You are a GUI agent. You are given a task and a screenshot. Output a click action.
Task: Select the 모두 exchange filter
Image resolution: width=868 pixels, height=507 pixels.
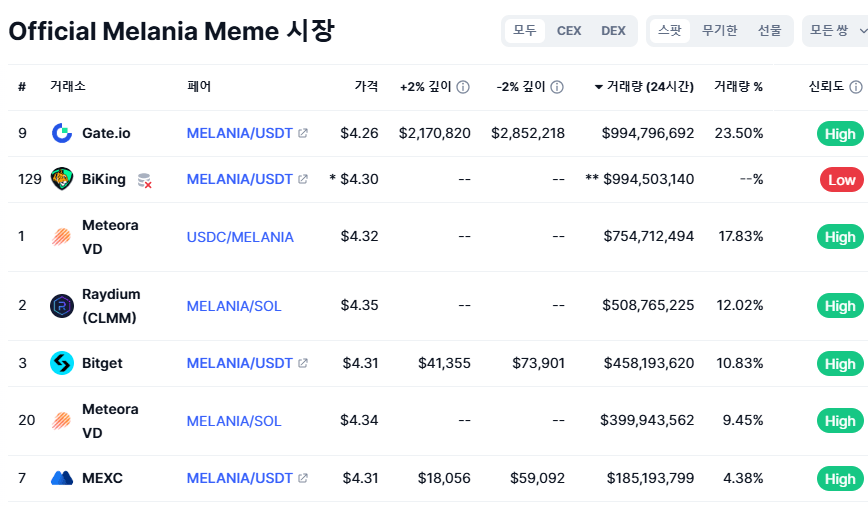click(525, 30)
